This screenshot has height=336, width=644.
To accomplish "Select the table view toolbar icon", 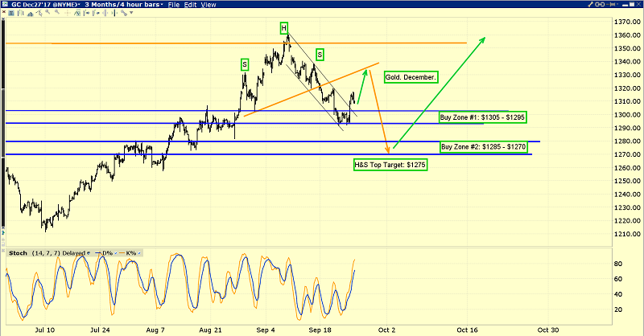I will coord(11,13).
